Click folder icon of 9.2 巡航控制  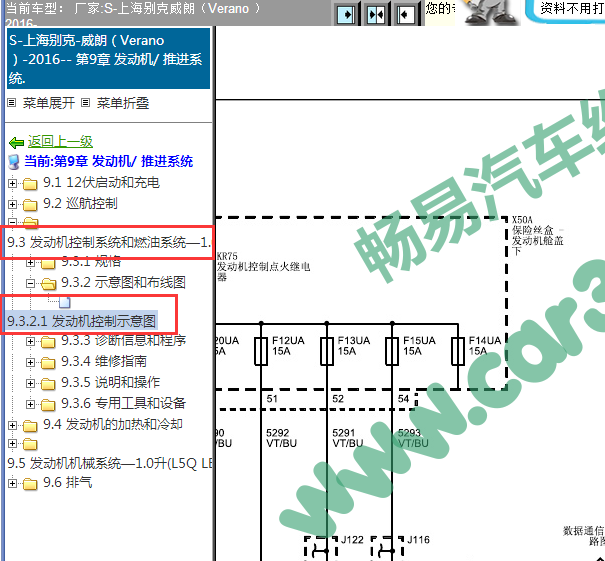pos(30,204)
